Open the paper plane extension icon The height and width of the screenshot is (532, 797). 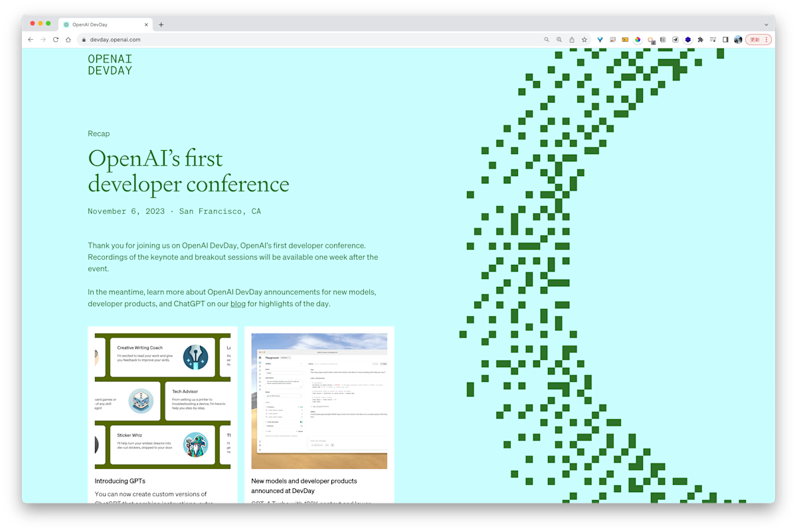click(675, 40)
